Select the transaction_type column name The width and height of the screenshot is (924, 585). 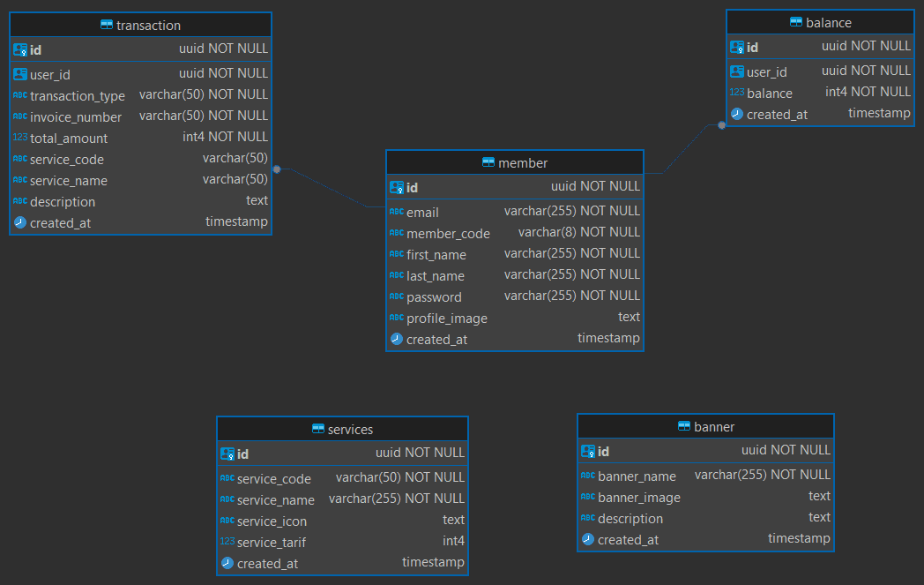(78, 96)
